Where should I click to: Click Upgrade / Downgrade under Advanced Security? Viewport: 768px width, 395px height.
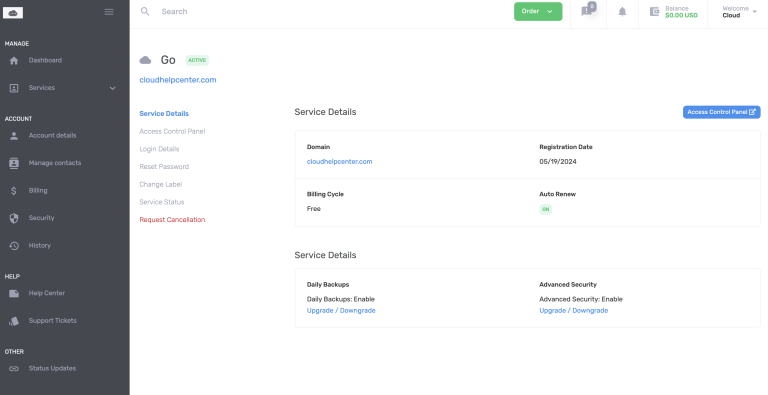click(x=574, y=311)
